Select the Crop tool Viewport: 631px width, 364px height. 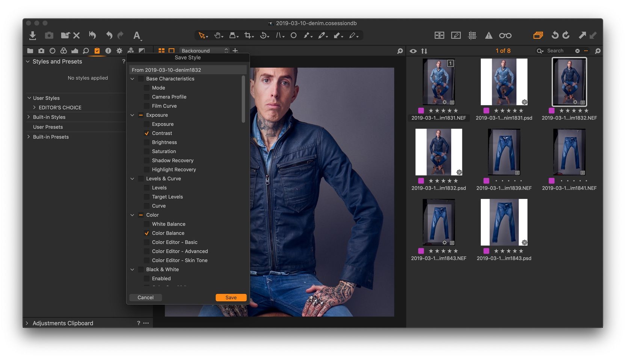[249, 36]
